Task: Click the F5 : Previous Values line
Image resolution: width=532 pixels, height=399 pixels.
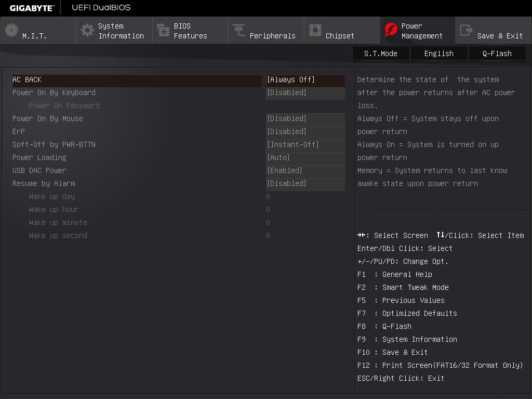Action: pos(401,300)
